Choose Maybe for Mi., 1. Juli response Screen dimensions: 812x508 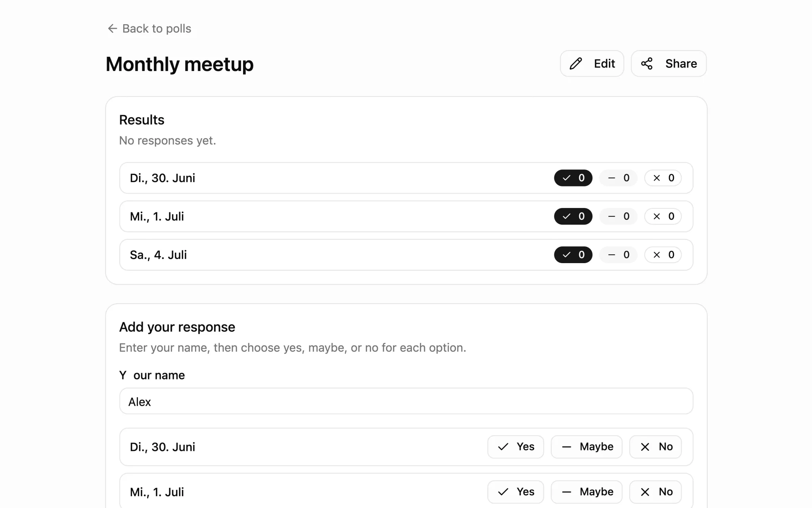click(x=586, y=492)
